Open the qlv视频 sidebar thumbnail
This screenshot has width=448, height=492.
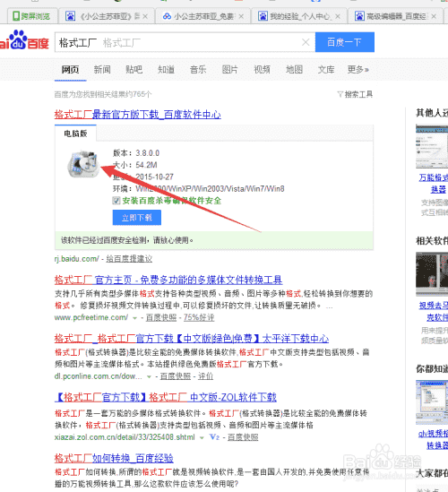point(432,402)
